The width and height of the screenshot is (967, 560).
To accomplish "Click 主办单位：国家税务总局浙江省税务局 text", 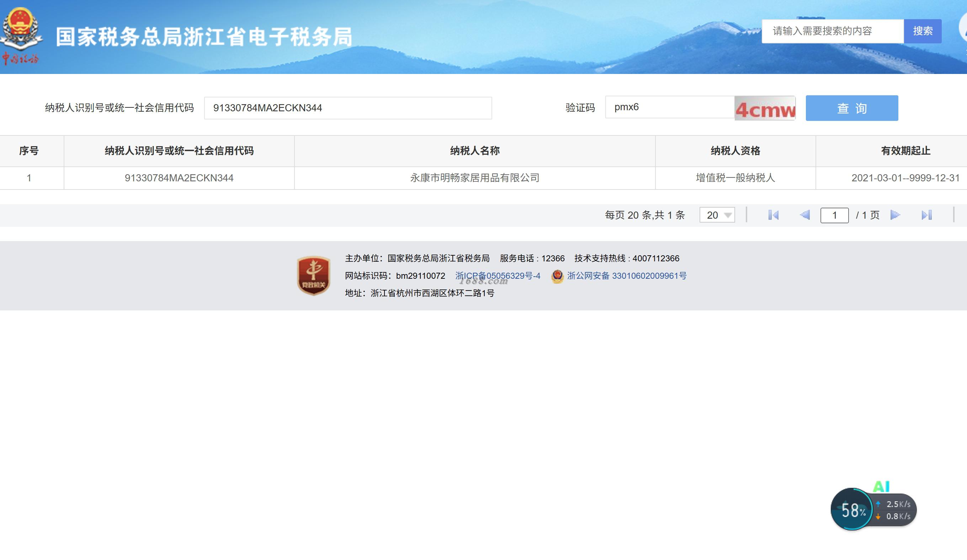I will click(418, 258).
